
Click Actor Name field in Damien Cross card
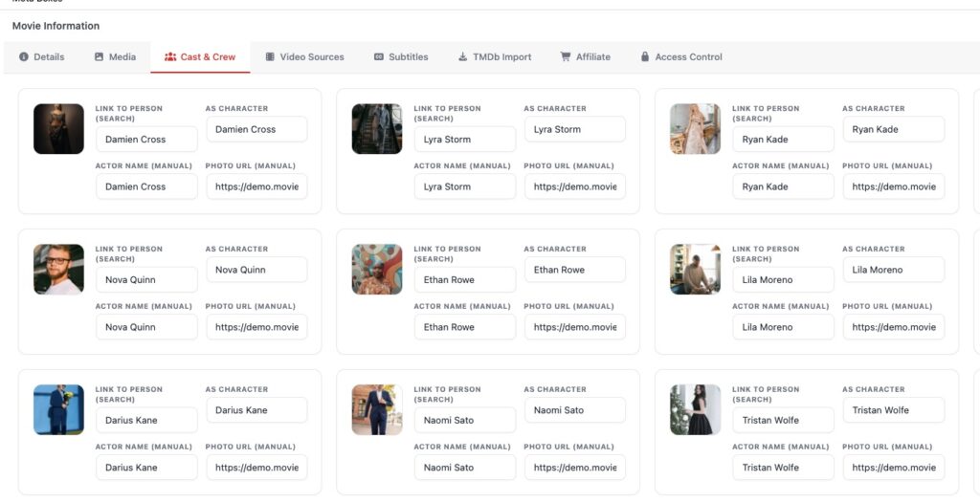click(146, 186)
